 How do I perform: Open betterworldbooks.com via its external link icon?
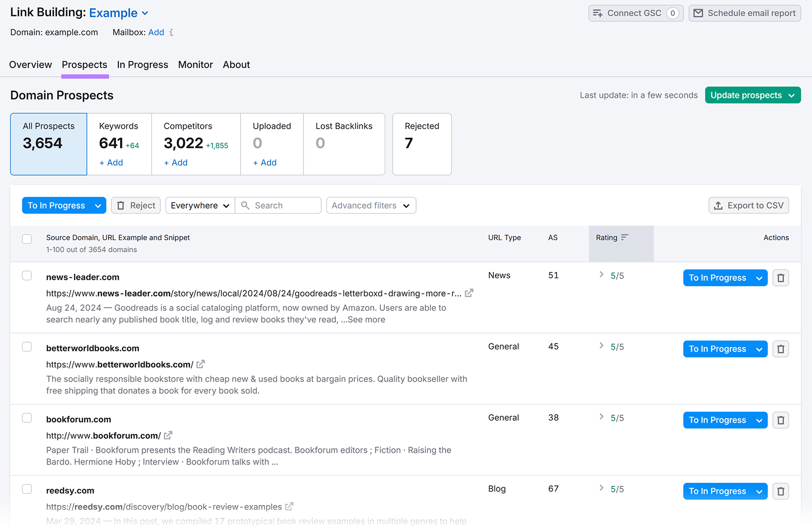(200, 364)
